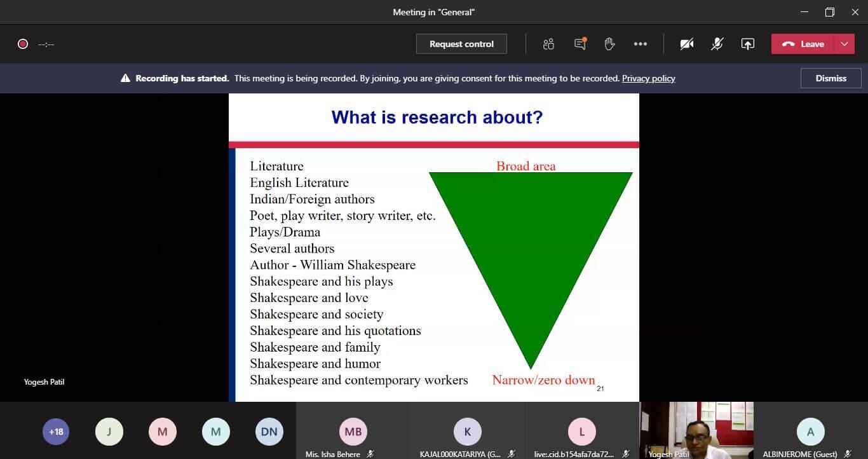
Task: Open the meeting chat
Action: tap(580, 44)
